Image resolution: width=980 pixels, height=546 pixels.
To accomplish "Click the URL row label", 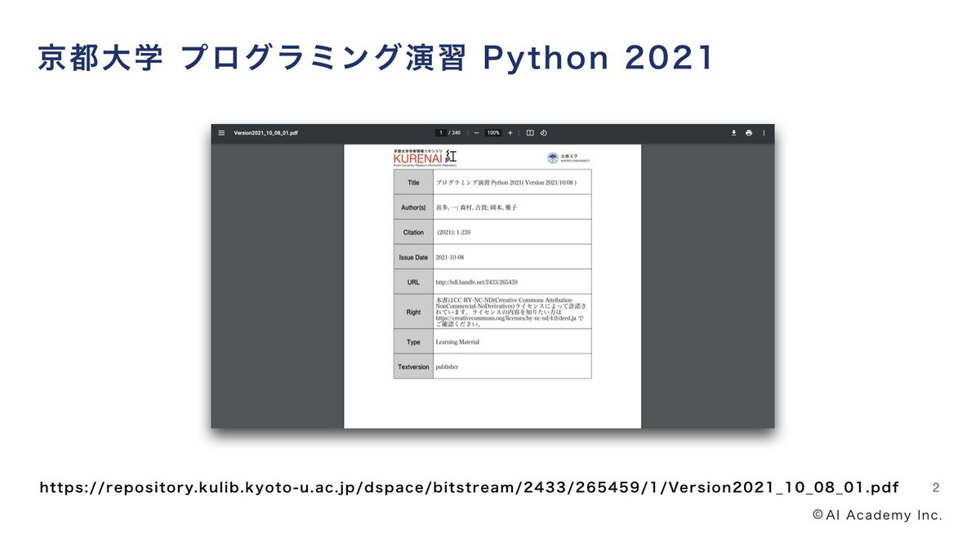I will coord(413,282).
